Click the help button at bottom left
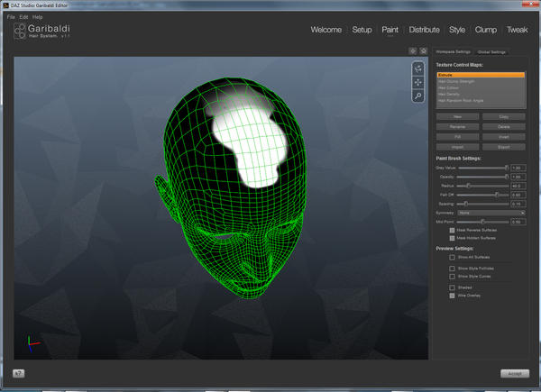 tap(19, 373)
